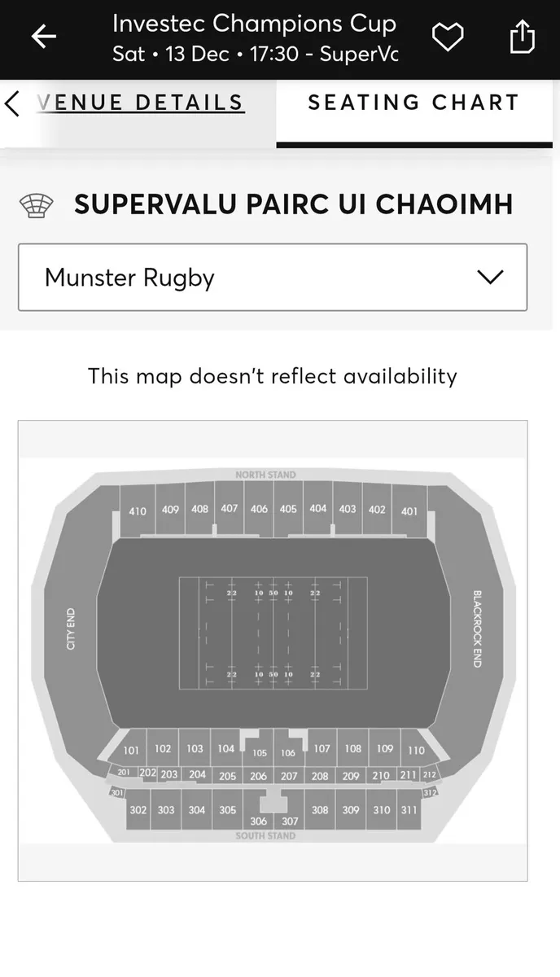Click the chevron on the team selector
The height and width of the screenshot is (977, 560).
pyautogui.click(x=491, y=278)
